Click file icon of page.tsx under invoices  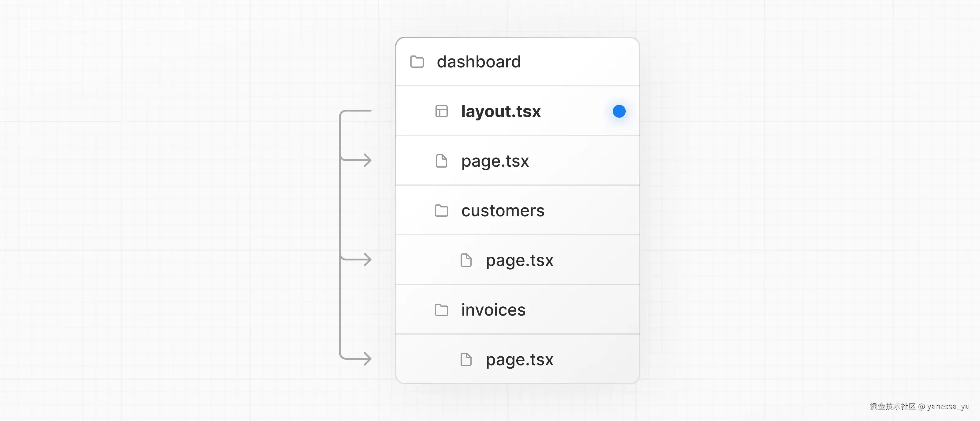tap(466, 359)
